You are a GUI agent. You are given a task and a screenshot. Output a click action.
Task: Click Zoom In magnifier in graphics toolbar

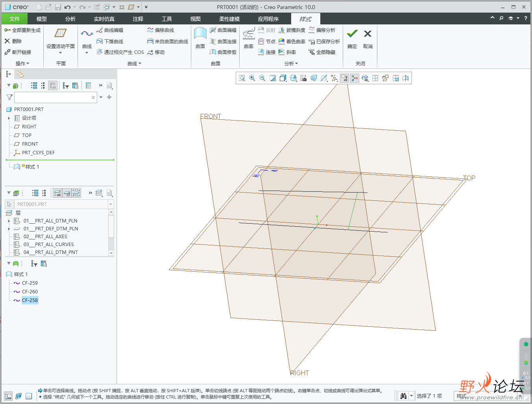click(x=252, y=78)
